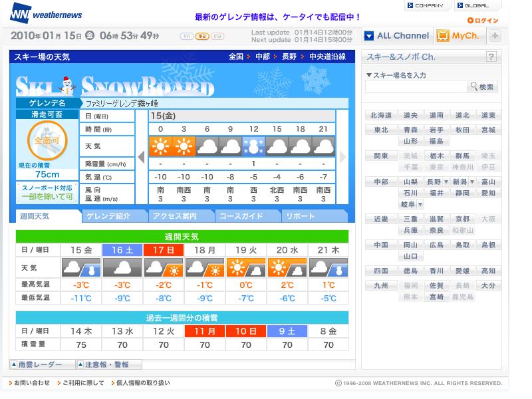Image resolution: width=532 pixels, height=399 pixels.
Task: Click the right arrow to next hours
Action: [342, 157]
